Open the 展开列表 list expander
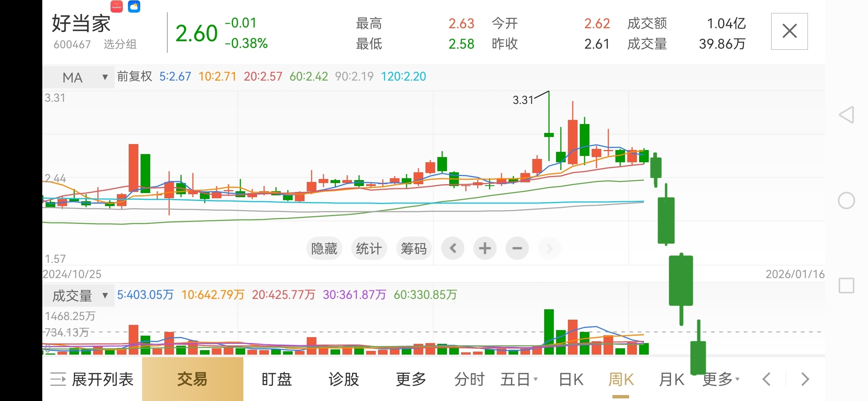Screen dimensions: 868x401 tap(92, 379)
